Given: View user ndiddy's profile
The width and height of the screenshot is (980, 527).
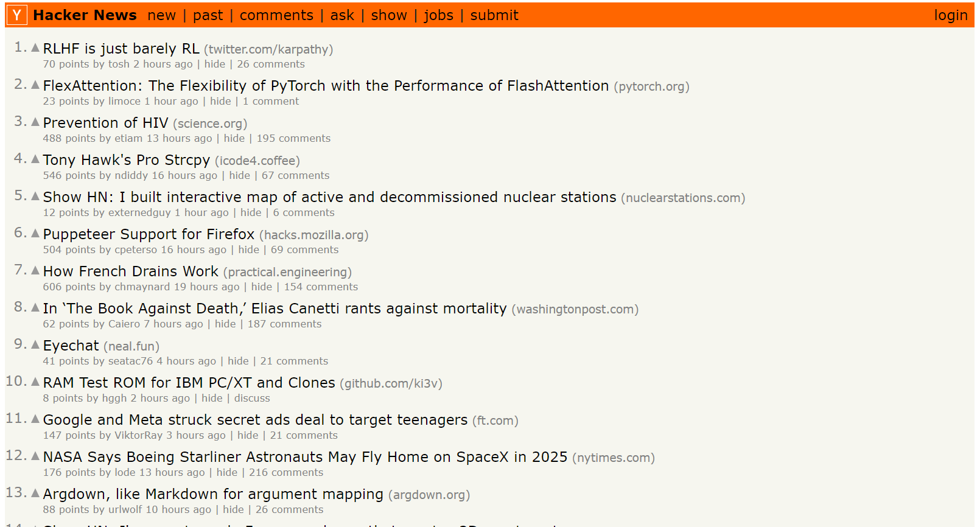Looking at the screenshot, I should click(131, 175).
